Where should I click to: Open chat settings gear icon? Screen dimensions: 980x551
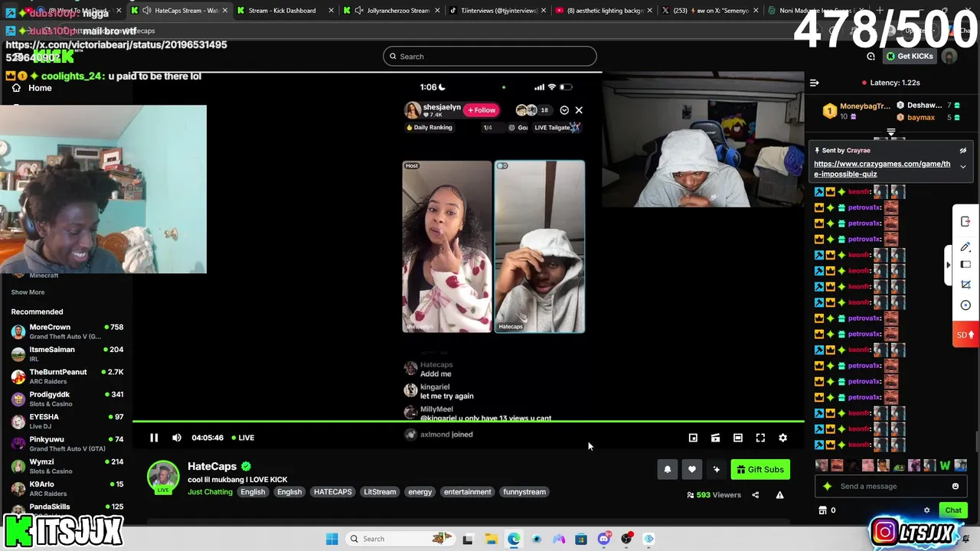point(926,510)
